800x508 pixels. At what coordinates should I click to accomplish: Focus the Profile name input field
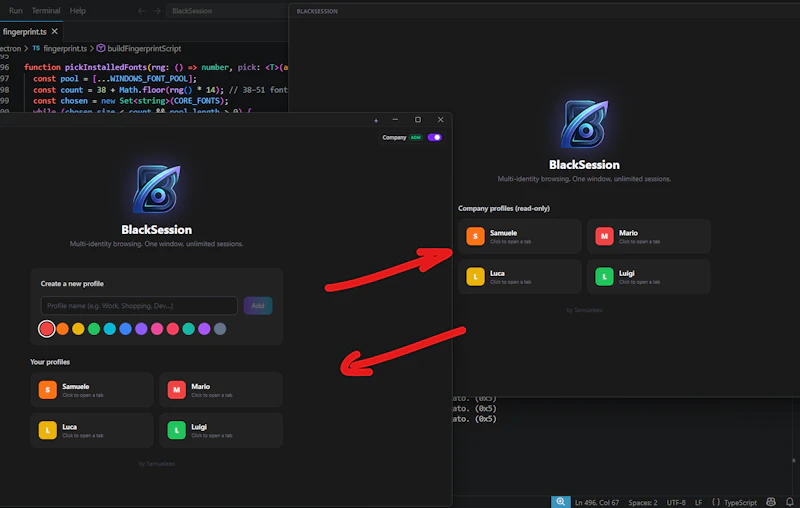pyautogui.click(x=139, y=306)
